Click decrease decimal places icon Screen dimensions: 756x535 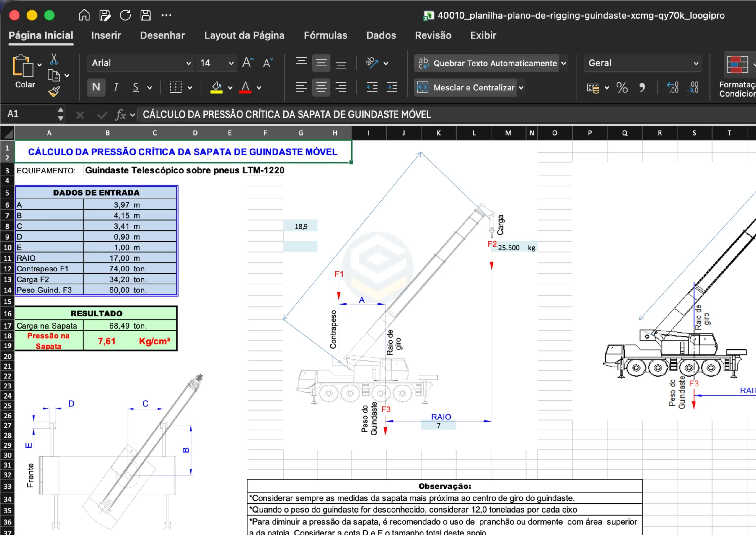[x=693, y=88]
